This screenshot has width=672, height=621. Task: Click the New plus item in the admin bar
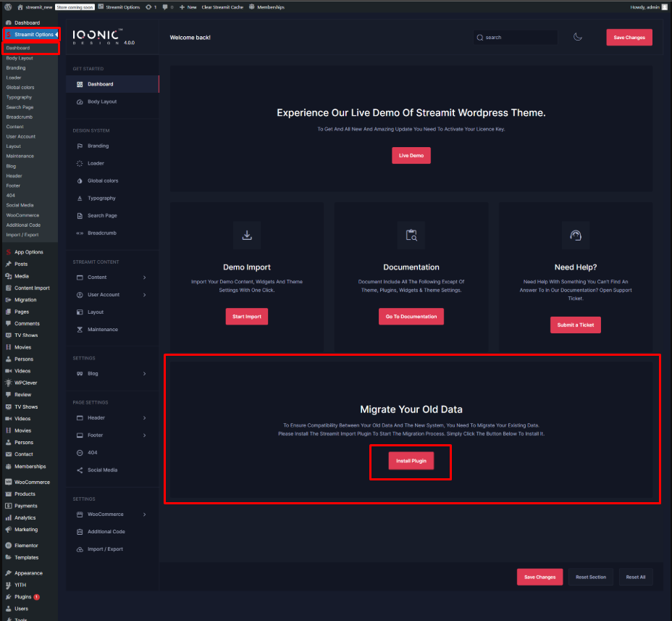coord(188,7)
